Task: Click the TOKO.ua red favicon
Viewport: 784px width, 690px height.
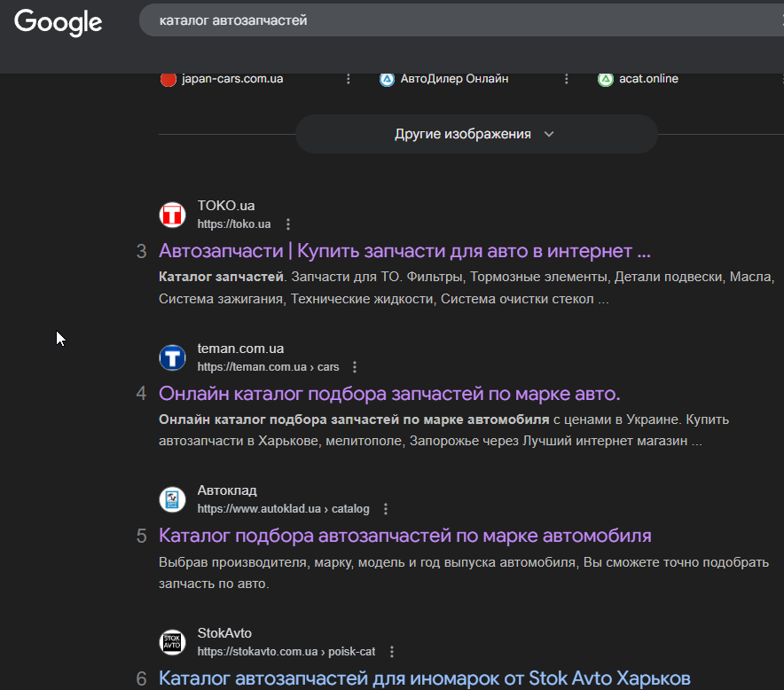Action: [x=173, y=215]
